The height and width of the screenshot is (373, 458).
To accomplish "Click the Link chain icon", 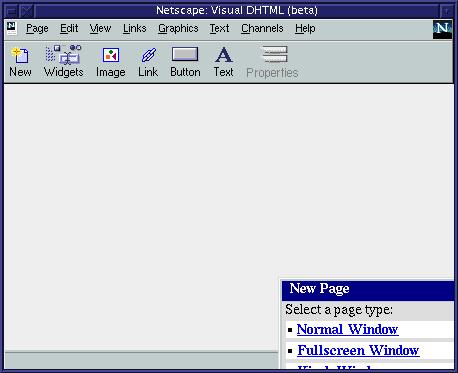I will click(x=149, y=55).
